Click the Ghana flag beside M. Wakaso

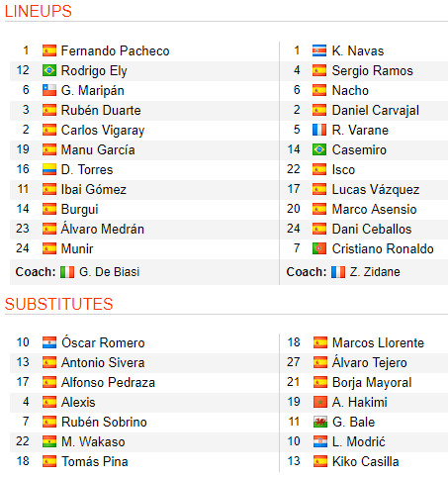pyautogui.click(x=49, y=441)
